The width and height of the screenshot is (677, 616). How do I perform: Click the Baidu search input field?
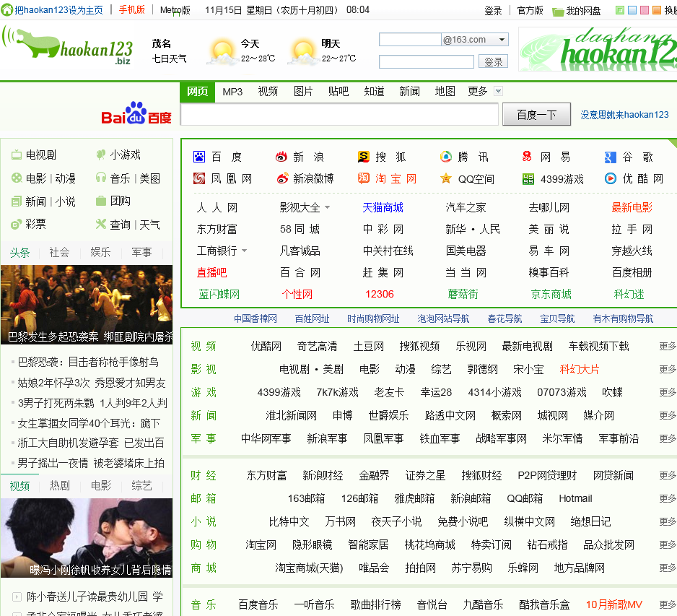339,115
